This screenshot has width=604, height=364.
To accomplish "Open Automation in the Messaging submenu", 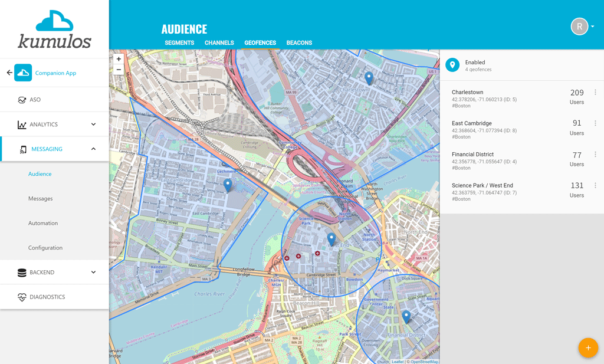I will coord(43,223).
